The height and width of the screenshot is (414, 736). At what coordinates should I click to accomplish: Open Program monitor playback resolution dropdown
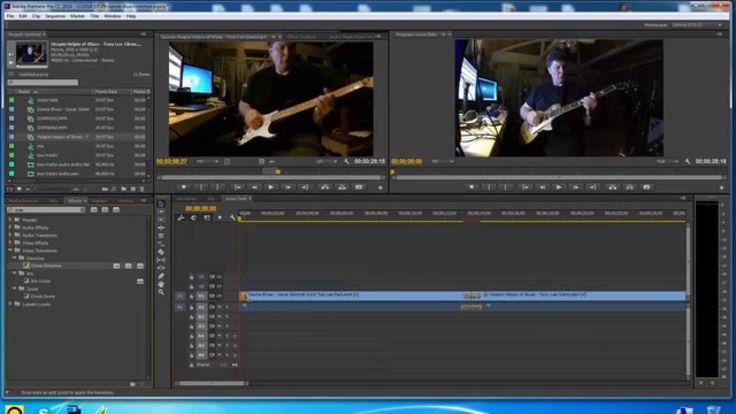click(x=667, y=161)
